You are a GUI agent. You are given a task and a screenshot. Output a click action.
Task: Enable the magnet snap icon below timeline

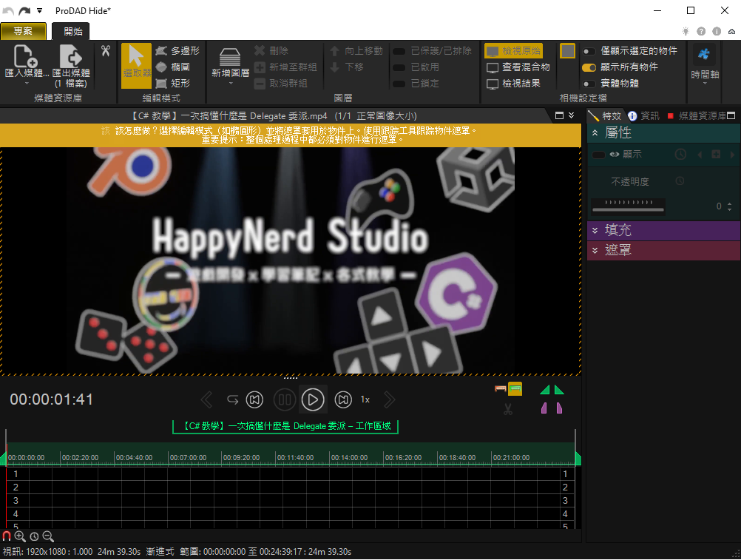7,536
